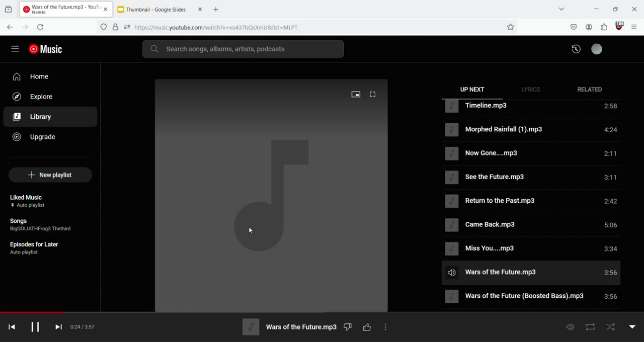Switch to miniplayer view
The image size is (644, 342).
point(356,95)
